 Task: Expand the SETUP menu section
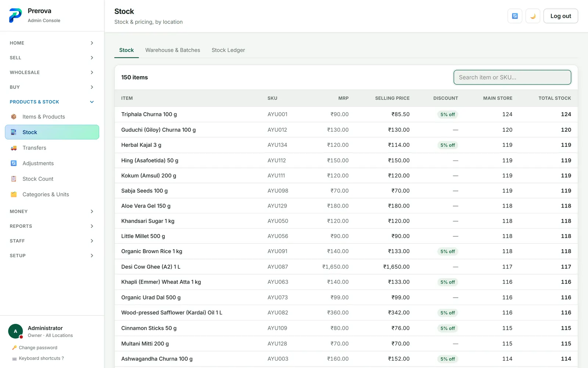coord(52,256)
